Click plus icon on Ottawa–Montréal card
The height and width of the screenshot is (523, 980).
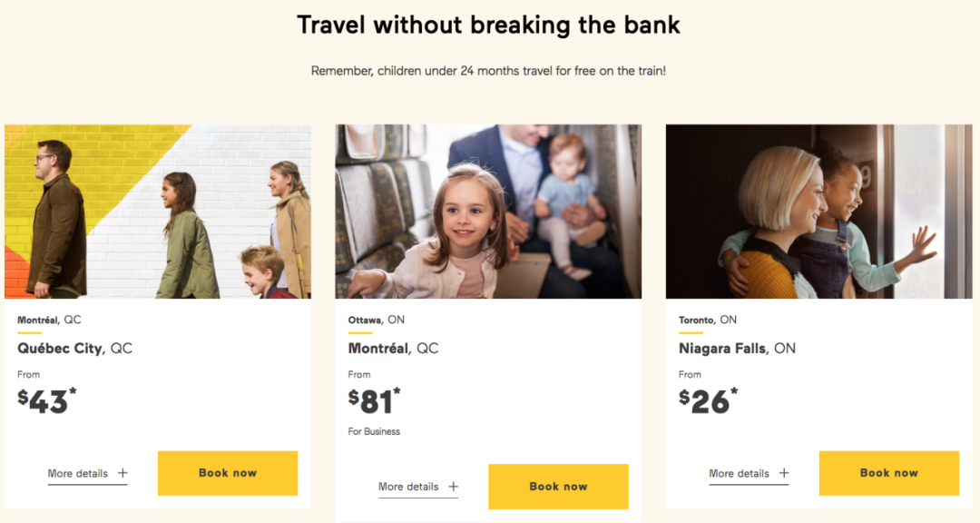point(453,486)
